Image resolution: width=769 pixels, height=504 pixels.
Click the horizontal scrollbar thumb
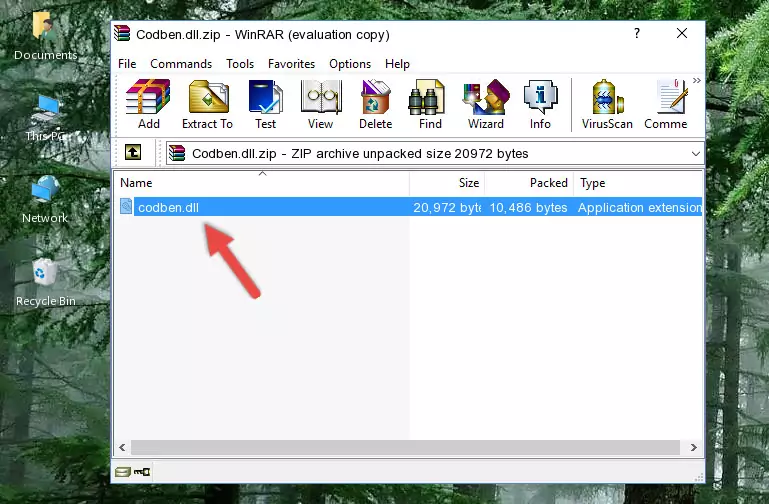[405, 447]
